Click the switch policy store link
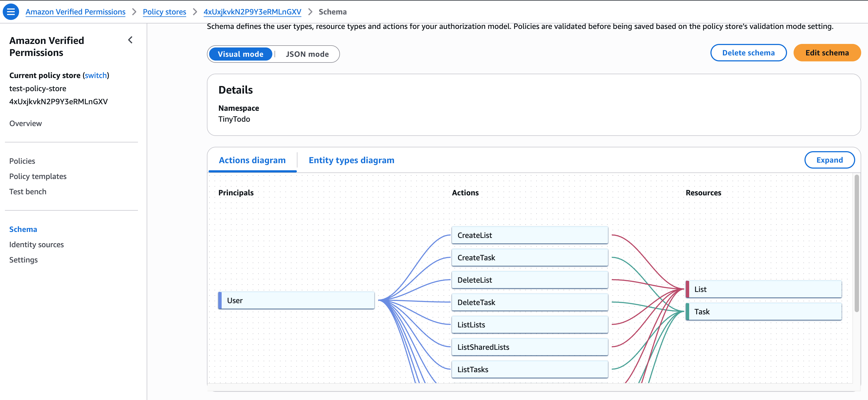Screen dimensions: 868x400 pyautogui.click(x=96, y=75)
